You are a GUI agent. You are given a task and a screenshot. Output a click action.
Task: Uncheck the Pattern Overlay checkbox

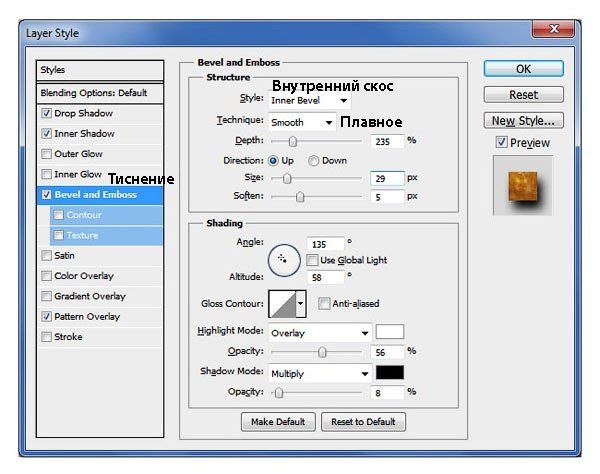click(46, 316)
